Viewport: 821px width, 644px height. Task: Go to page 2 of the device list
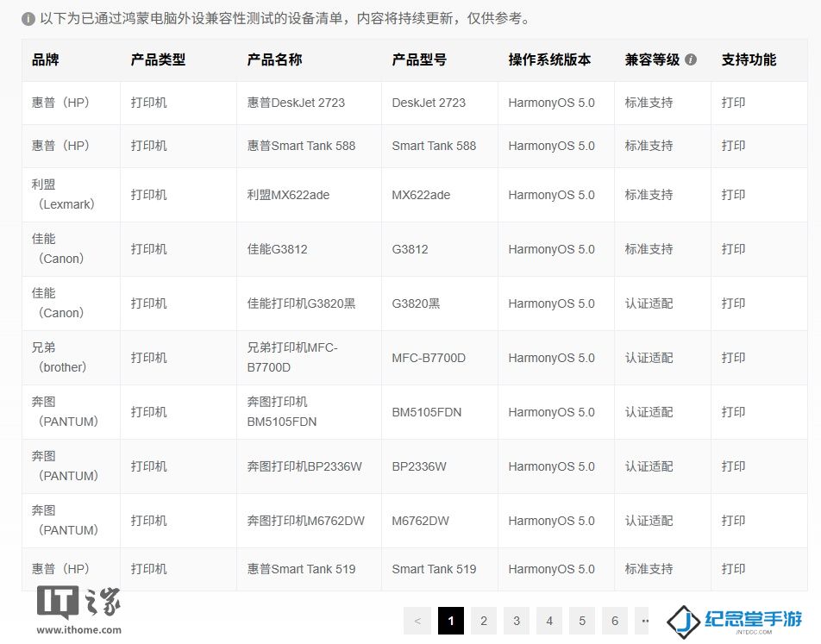point(483,621)
